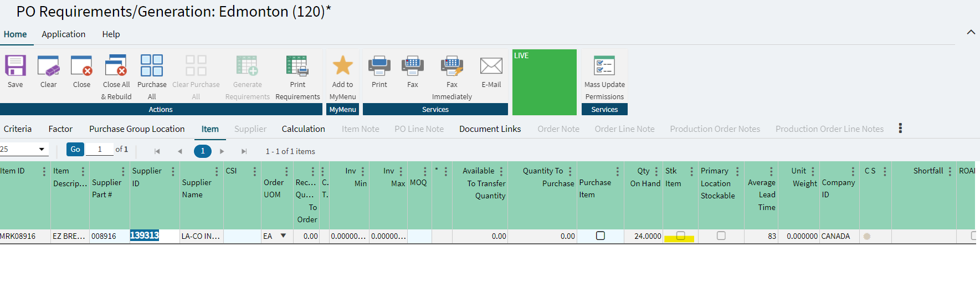
Task: Add to MyMenu using the star icon
Action: click(342, 66)
